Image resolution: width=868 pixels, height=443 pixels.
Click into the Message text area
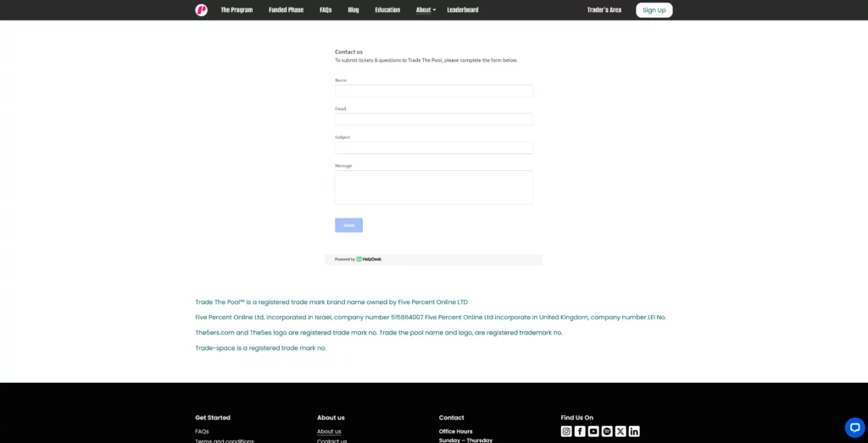click(433, 187)
